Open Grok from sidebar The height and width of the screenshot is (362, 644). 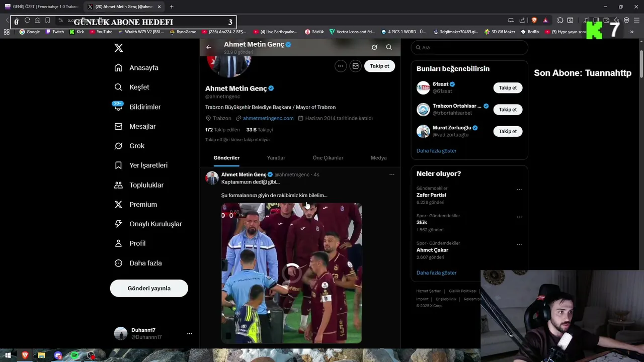point(129,146)
